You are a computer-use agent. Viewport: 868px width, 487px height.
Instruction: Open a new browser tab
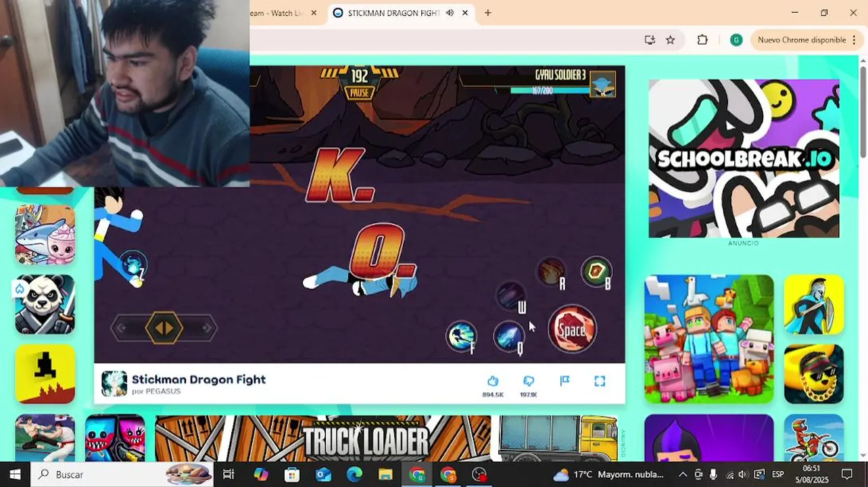tap(488, 13)
